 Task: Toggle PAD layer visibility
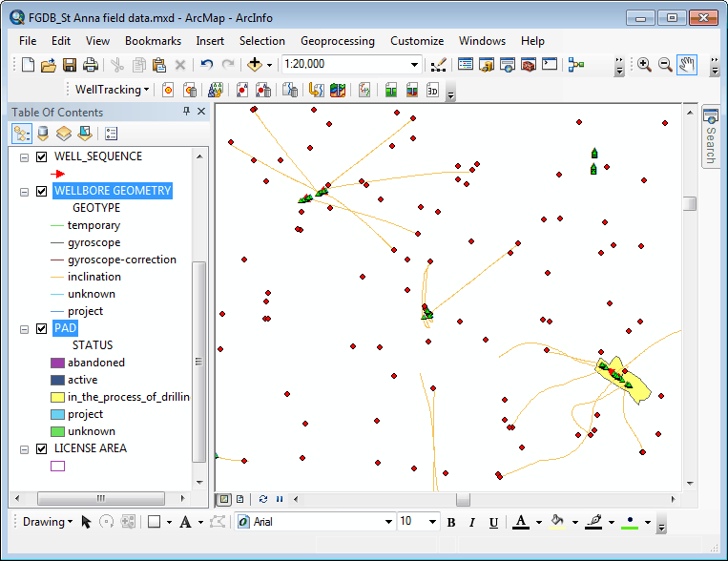tap(41, 329)
